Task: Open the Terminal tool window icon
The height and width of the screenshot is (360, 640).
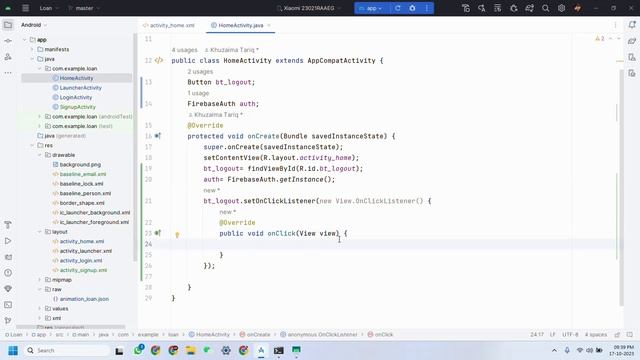Action: (x=8, y=304)
